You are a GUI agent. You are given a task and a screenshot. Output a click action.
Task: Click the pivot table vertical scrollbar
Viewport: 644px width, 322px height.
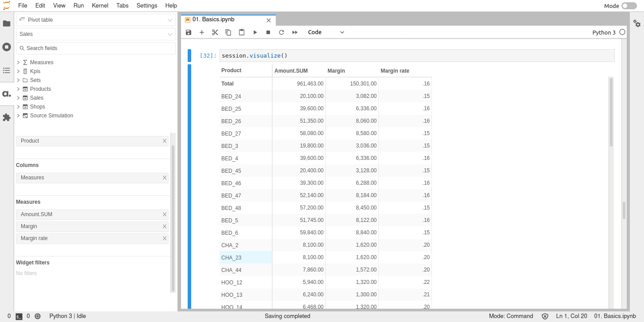click(611, 112)
